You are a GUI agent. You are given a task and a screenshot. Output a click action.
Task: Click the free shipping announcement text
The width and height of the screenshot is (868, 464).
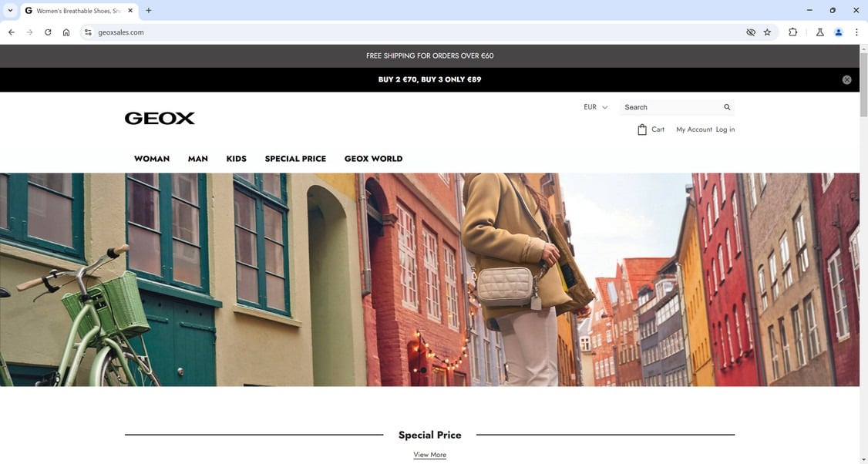click(x=429, y=56)
